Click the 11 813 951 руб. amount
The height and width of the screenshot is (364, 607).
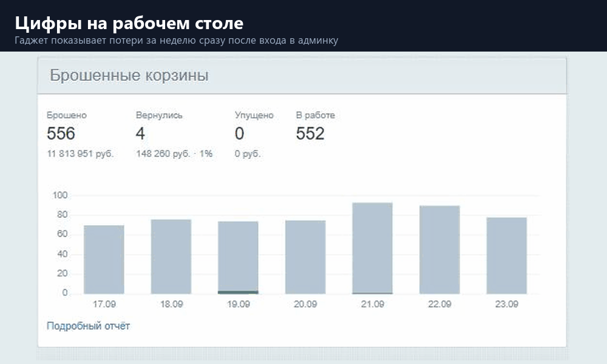(80, 154)
